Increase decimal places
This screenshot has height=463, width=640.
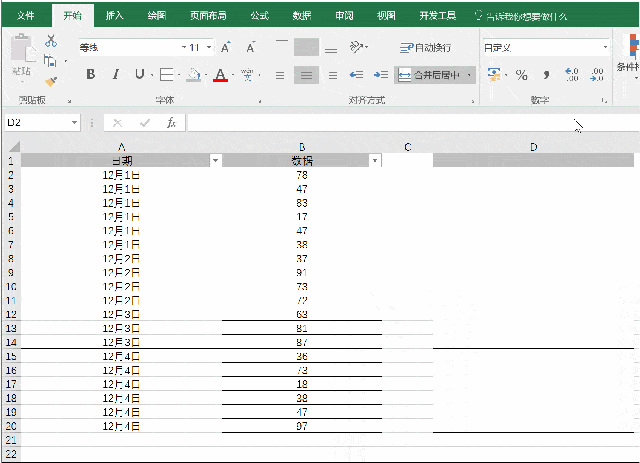pos(571,75)
